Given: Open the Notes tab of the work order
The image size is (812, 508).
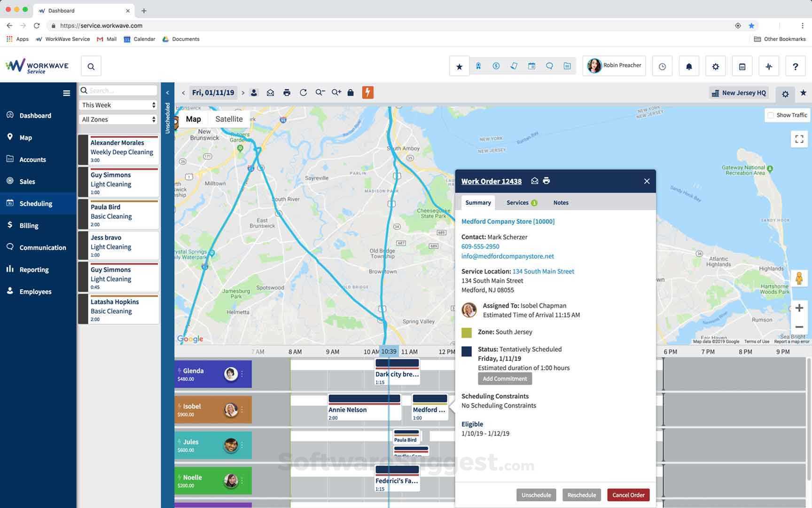Looking at the screenshot, I should pos(561,202).
